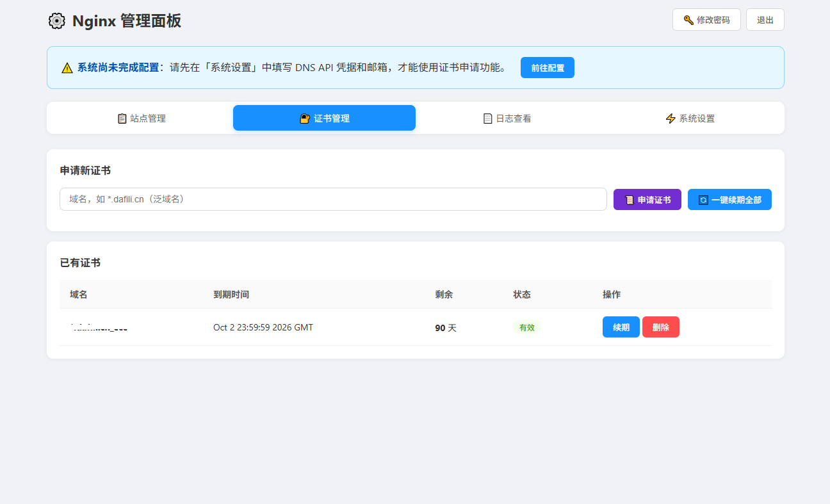Click the 有效 status badge

[527, 327]
